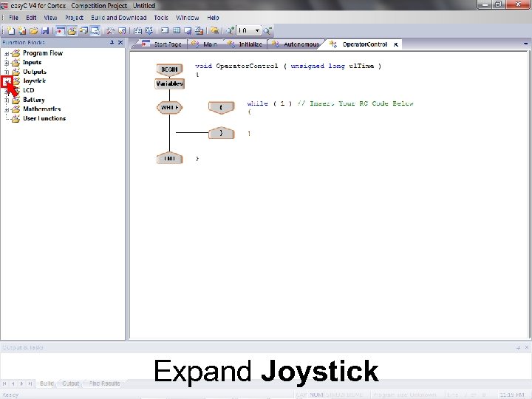The image size is (532, 399).
Task: Select the Program Flow tree item
Action: 43,53
